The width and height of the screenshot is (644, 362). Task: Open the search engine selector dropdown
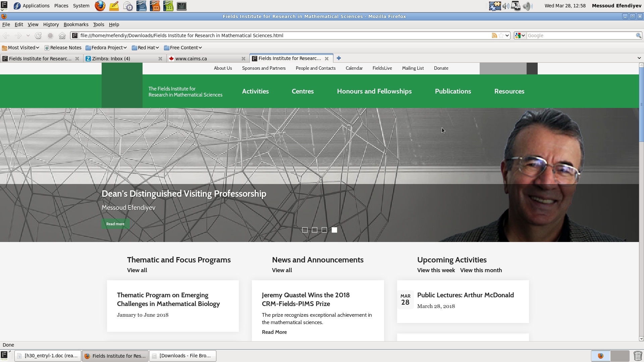(520, 36)
